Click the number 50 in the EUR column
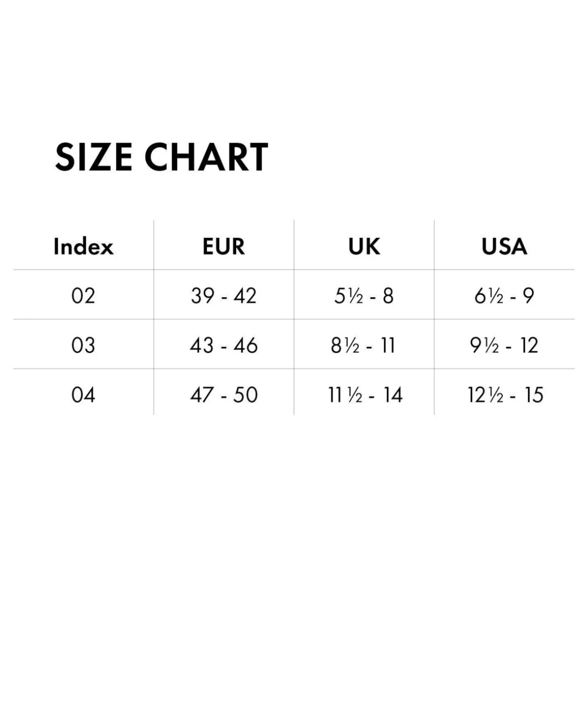588x706 pixels. [245, 395]
